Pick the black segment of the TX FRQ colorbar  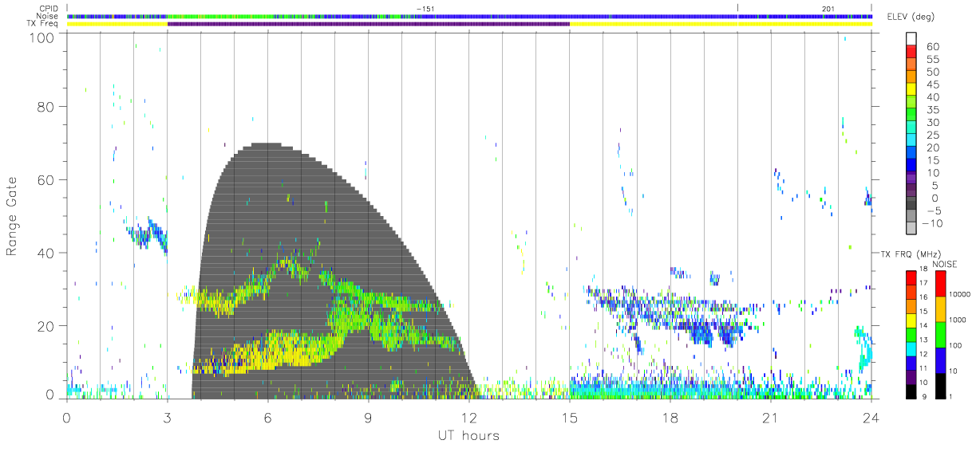tap(912, 390)
